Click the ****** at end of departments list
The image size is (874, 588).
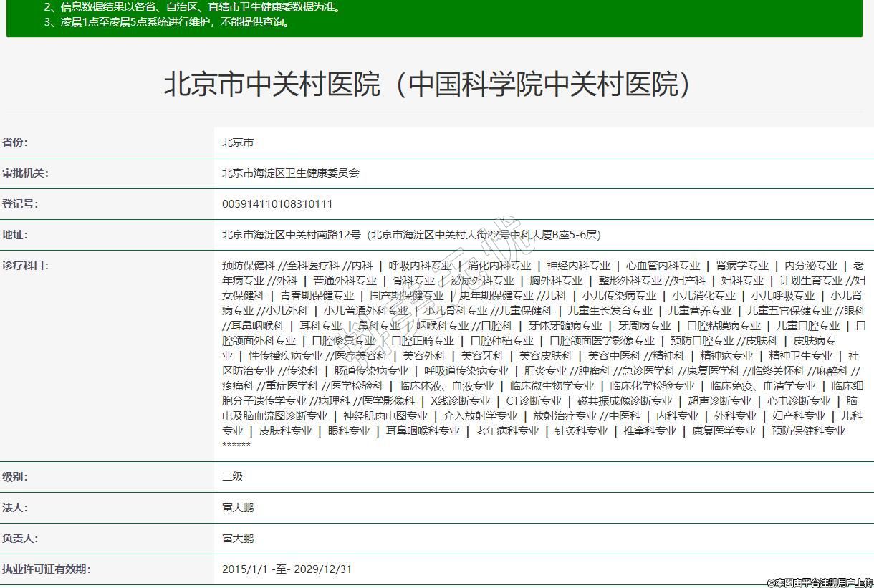click(236, 445)
